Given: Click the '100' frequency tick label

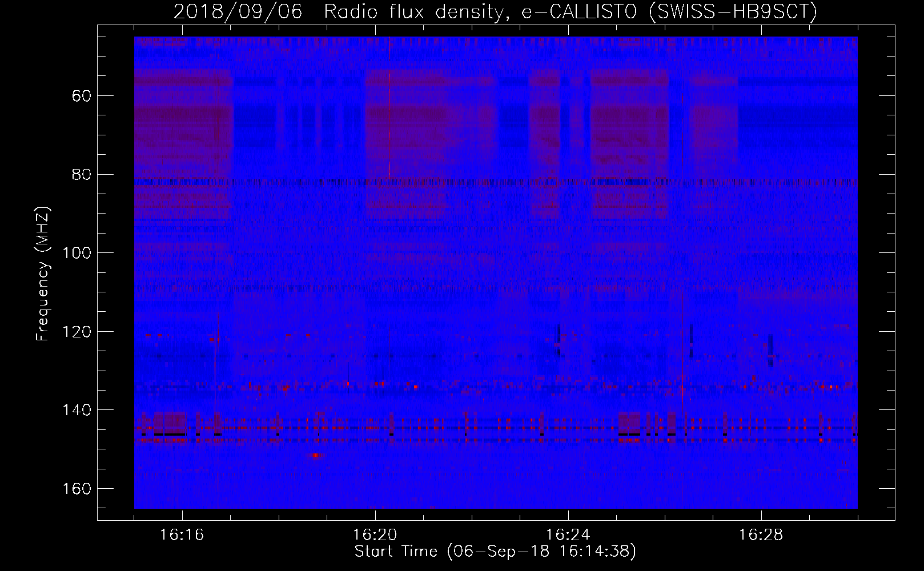Looking at the screenshot, I should pos(77,253).
